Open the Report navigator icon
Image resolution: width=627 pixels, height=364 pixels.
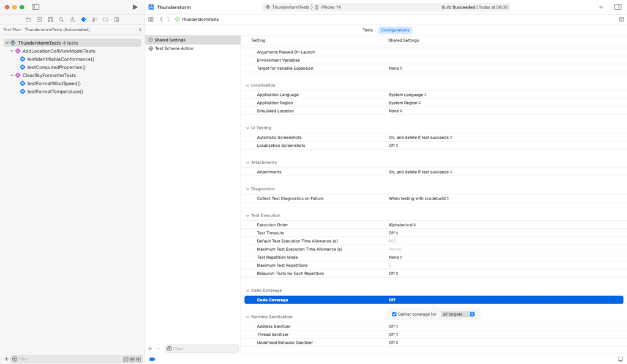pos(116,19)
